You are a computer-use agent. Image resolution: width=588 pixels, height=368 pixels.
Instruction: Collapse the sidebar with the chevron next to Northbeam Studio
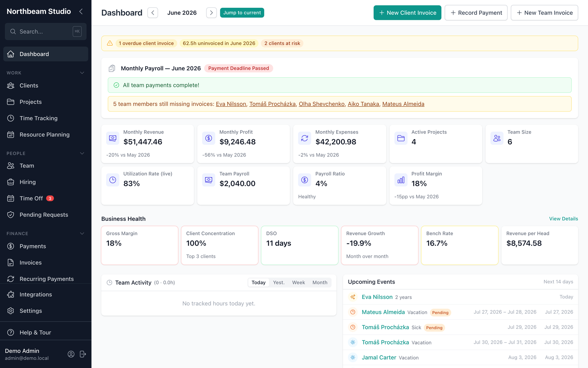click(81, 12)
